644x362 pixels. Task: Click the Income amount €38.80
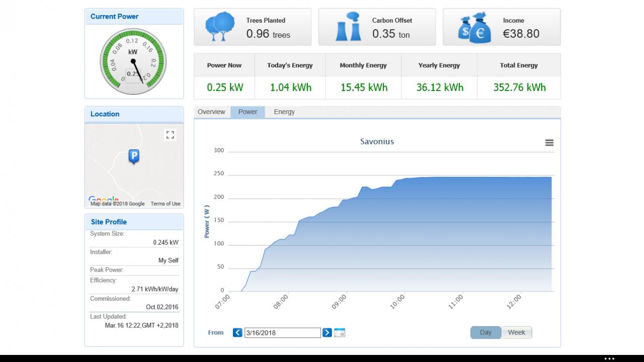tap(521, 34)
